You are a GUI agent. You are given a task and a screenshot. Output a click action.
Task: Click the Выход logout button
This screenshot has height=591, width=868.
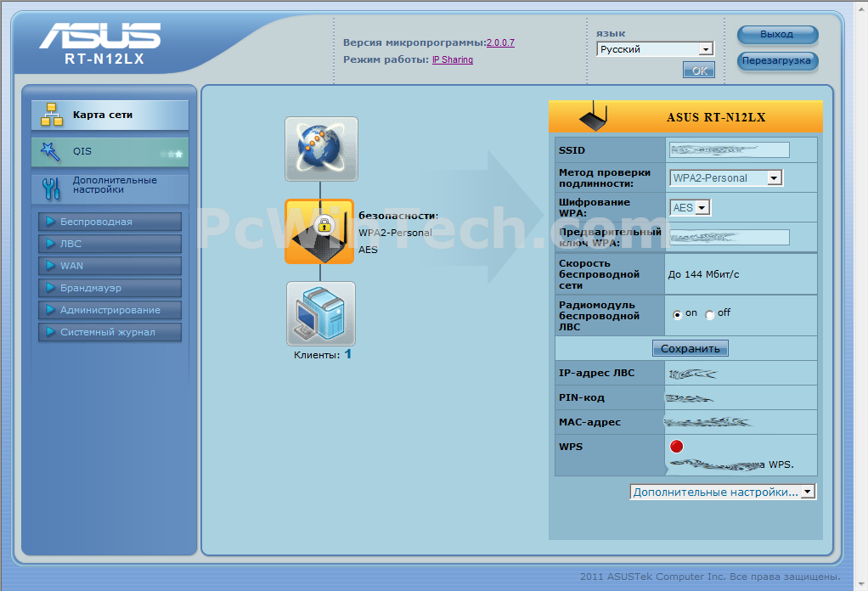777,34
